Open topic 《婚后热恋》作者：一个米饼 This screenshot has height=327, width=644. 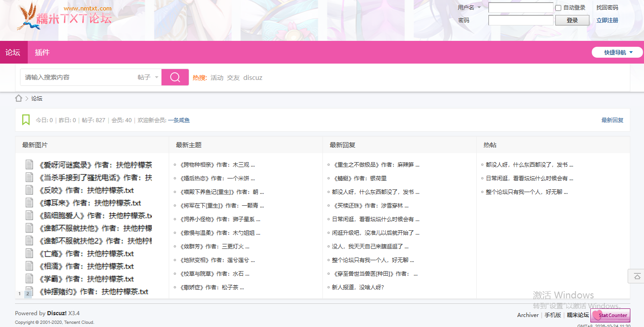(x=217, y=178)
